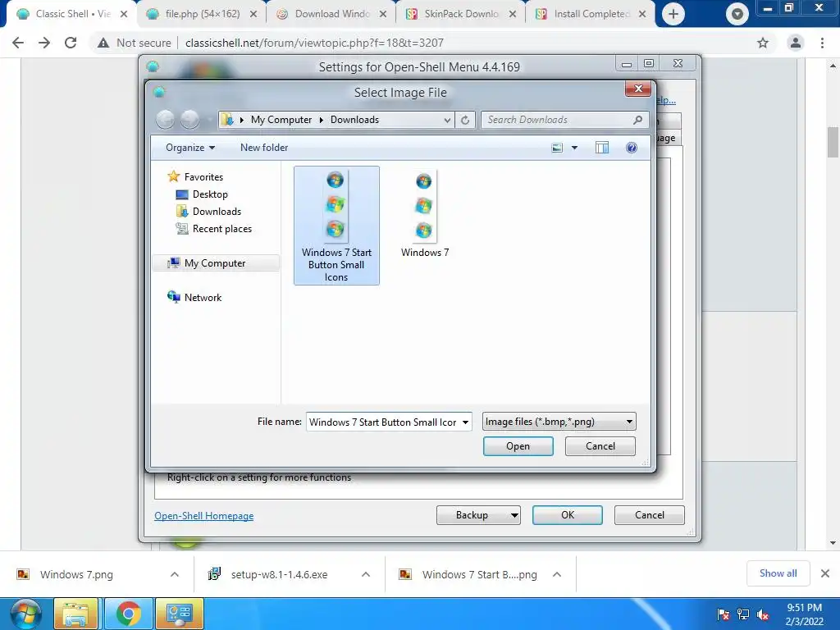Select Recent places in navigation pane

click(x=214, y=229)
